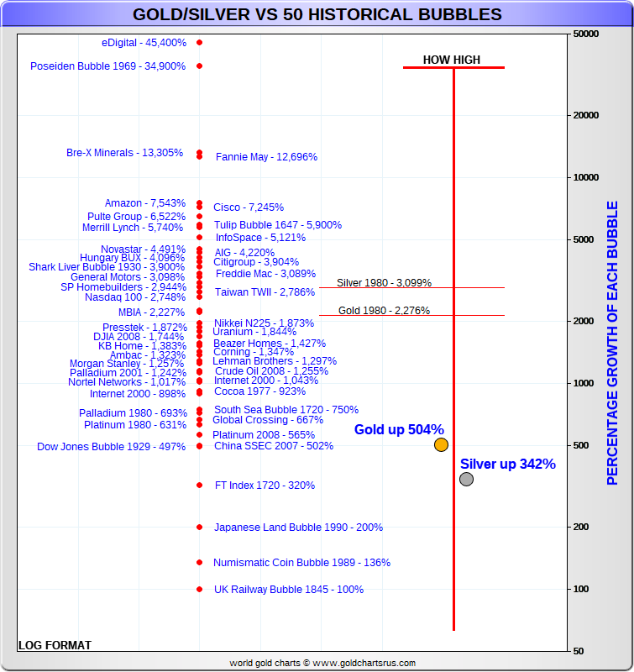The image size is (634, 672).
Task: Select the Merrill Lynch - 5,740% label
Action: pyautogui.click(x=133, y=228)
